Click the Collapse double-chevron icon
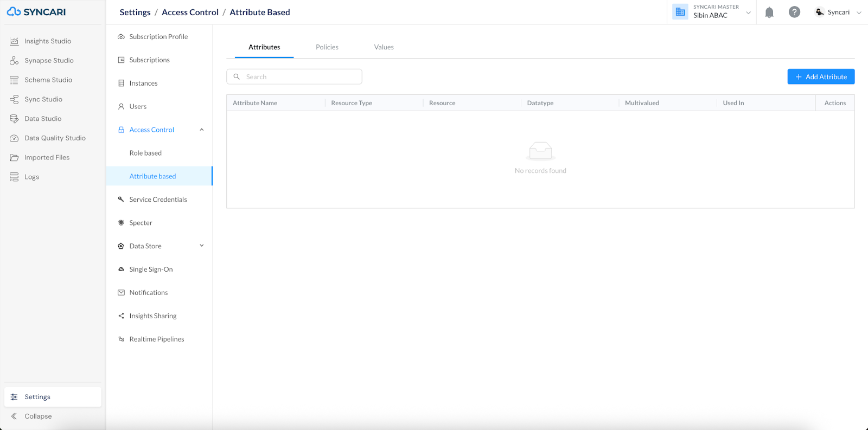The height and width of the screenshot is (430, 868). tap(14, 416)
